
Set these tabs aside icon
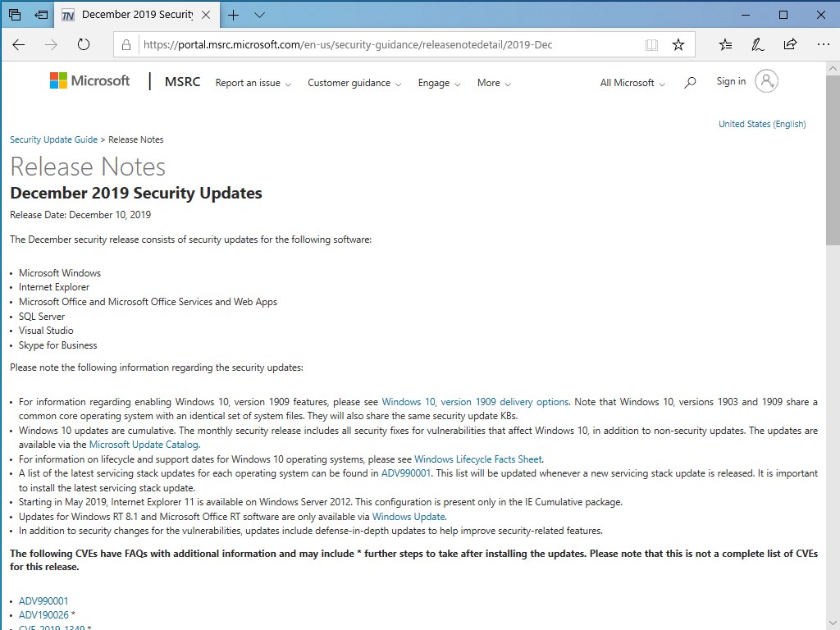click(41, 15)
